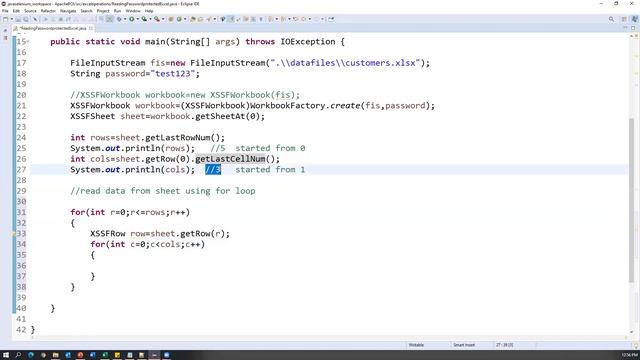
Task: Minimize the editor area via its button
Action: tap(625, 28)
